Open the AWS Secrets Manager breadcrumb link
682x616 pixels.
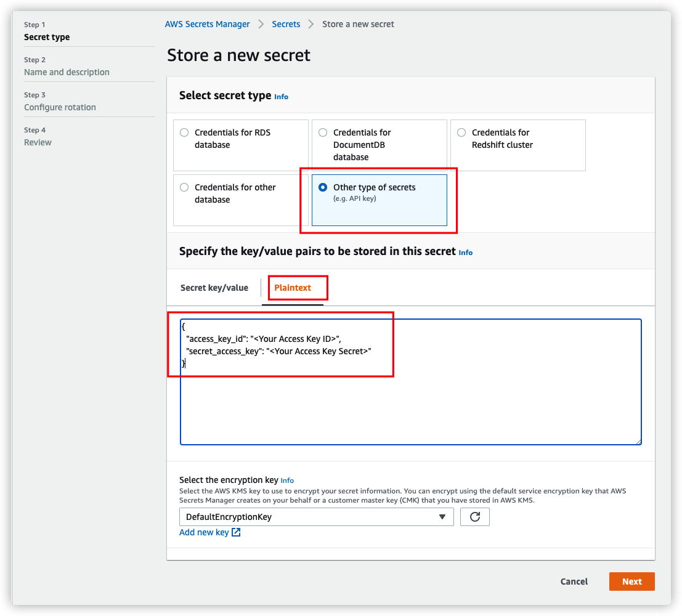point(207,24)
